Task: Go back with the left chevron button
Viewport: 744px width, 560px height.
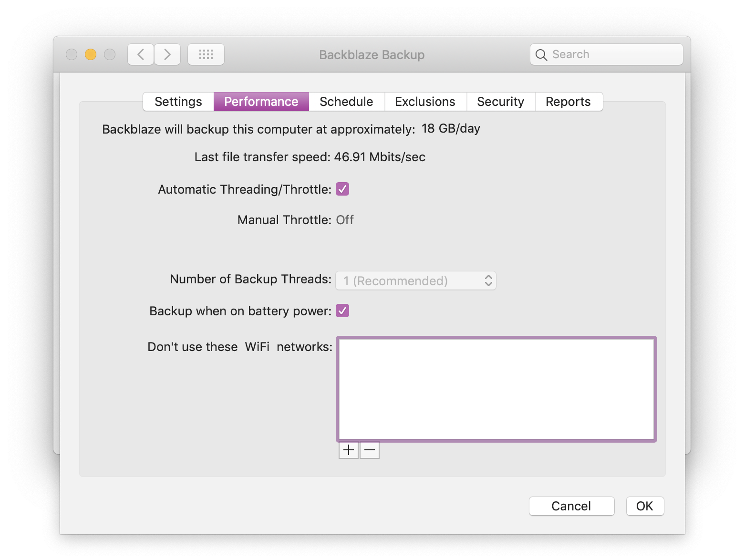Action: pyautogui.click(x=141, y=54)
